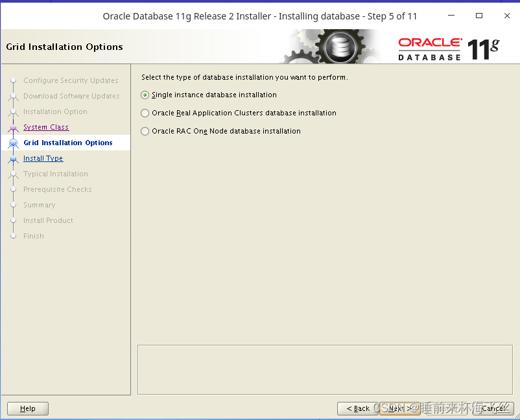This screenshot has width=520, height=420.
Task: Choose Oracle Real Application Clusters database installation
Action: [x=145, y=113]
